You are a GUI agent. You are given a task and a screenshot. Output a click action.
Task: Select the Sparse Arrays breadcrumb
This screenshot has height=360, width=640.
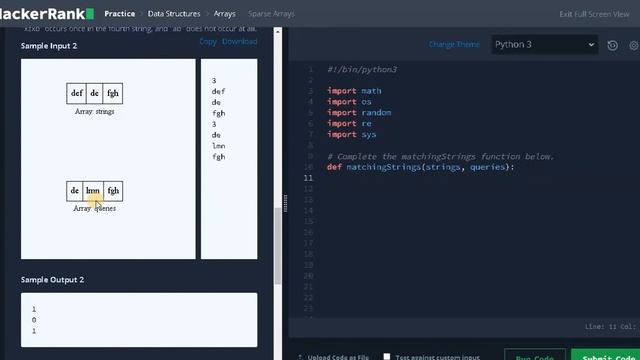click(271, 14)
